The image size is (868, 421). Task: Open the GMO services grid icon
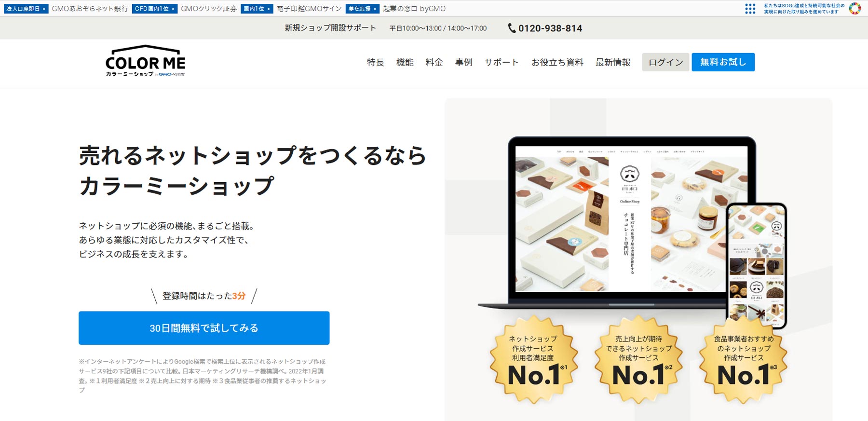750,9
